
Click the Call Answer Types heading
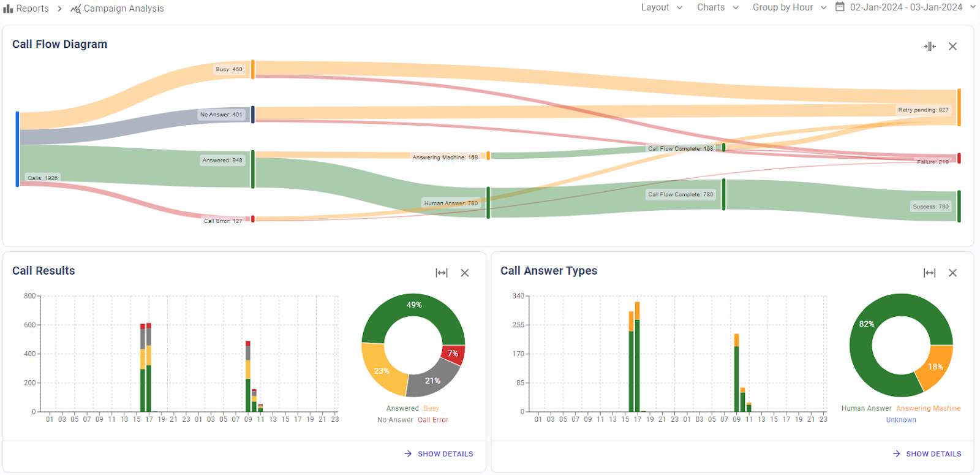(549, 271)
